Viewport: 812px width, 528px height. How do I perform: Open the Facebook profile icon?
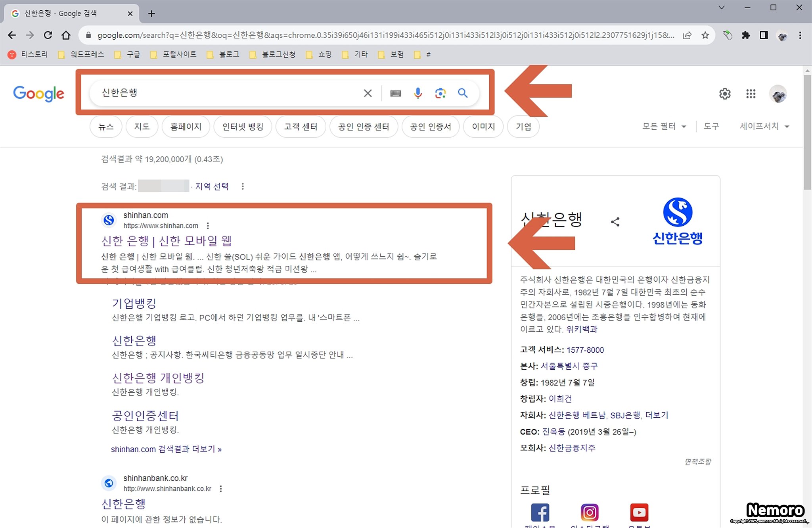click(x=540, y=512)
